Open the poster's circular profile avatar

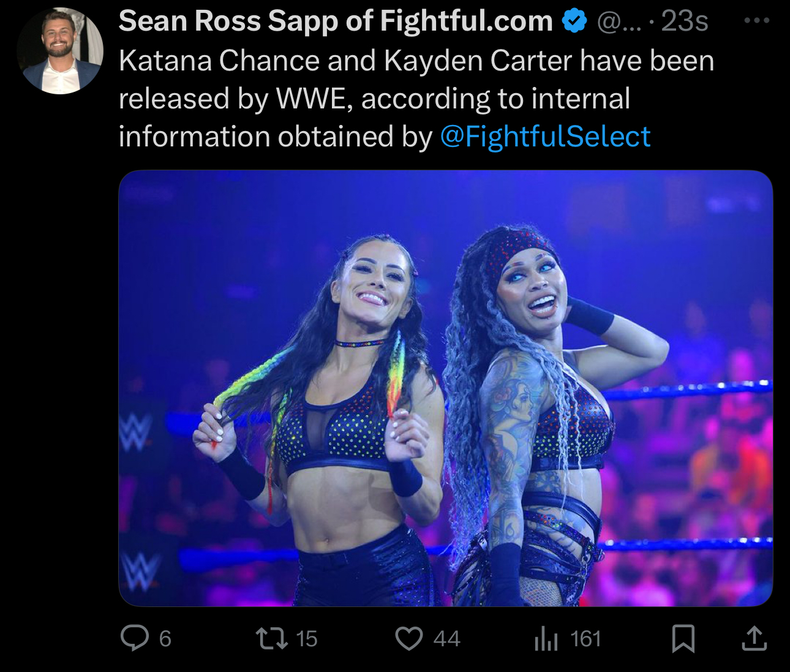(60, 51)
